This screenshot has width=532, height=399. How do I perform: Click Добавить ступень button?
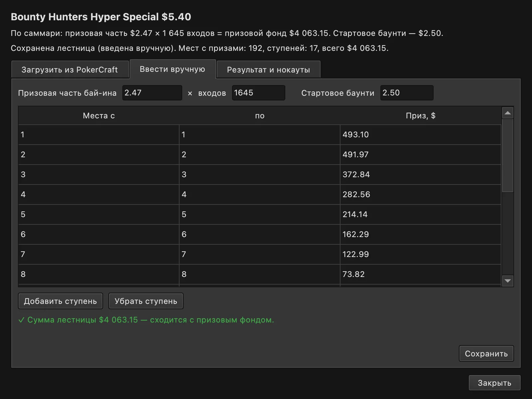[x=61, y=301]
